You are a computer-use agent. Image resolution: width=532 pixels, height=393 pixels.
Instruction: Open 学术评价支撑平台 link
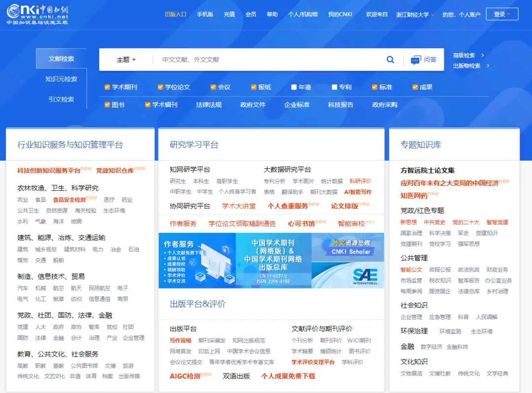tap(313, 362)
